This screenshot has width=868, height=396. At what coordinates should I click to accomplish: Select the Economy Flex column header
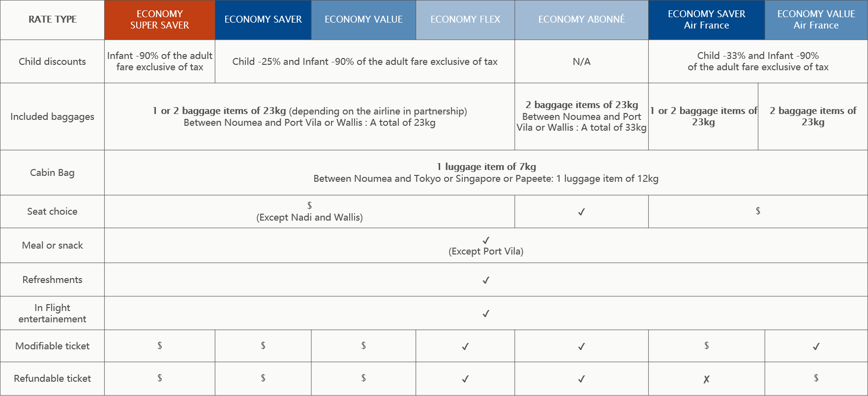click(x=465, y=20)
